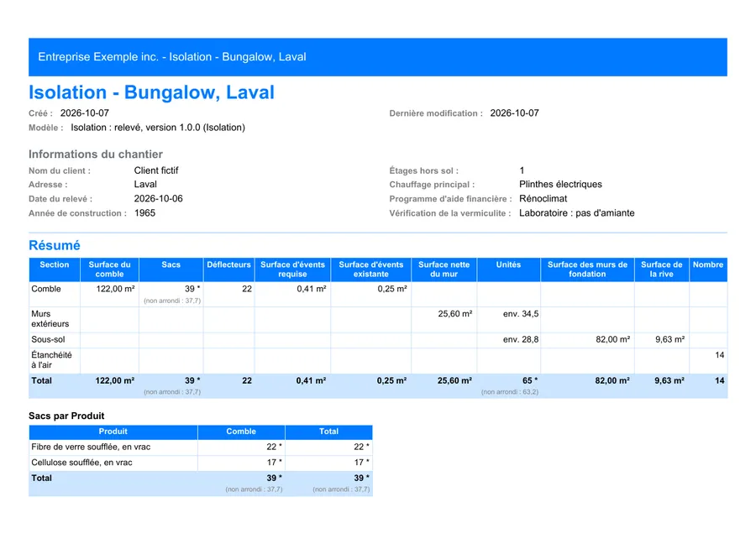The image size is (756, 534).
Task: Select the Date du relevé value 2026-10-06
Action: tap(158, 199)
